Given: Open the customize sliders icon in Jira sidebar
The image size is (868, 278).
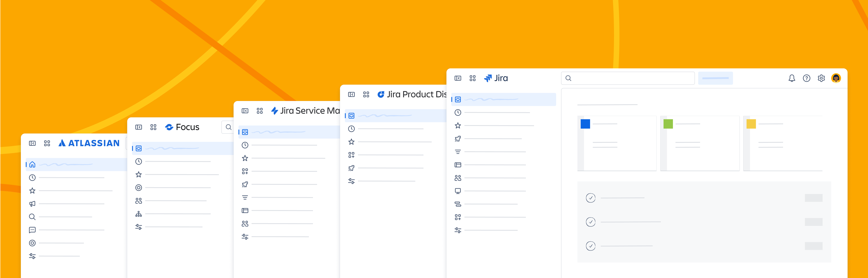Looking at the screenshot, I should (x=458, y=230).
